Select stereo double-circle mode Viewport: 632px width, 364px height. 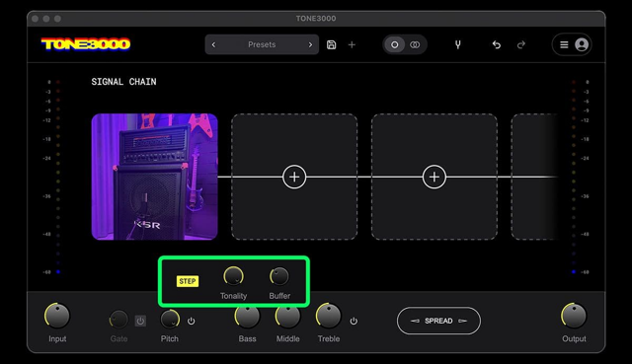click(415, 44)
